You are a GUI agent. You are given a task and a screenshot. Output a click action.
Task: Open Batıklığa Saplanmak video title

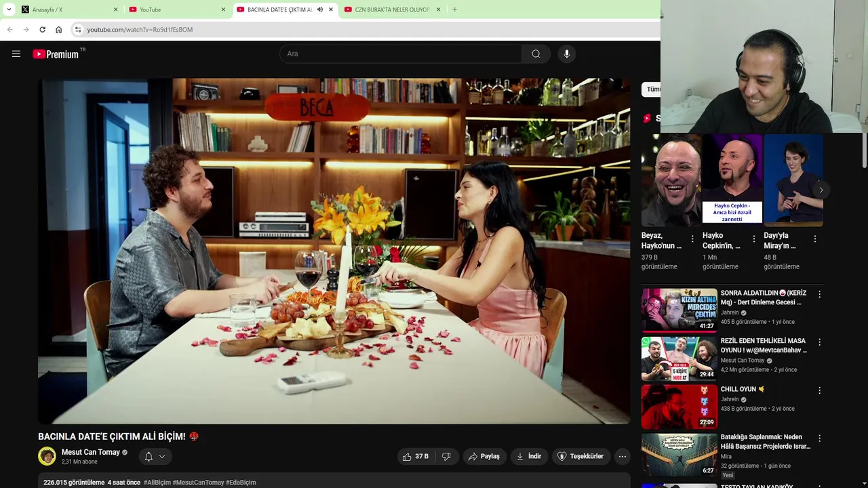coord(766,442)
